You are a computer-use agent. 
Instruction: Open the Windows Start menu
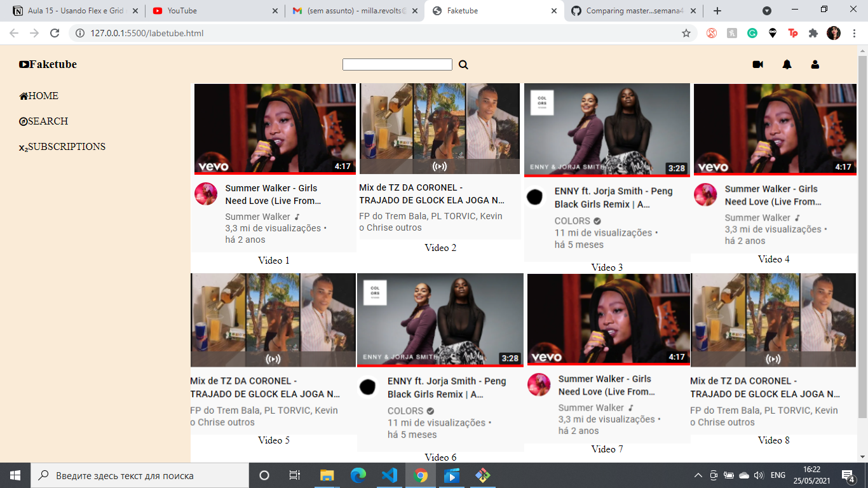click(15, 475)
